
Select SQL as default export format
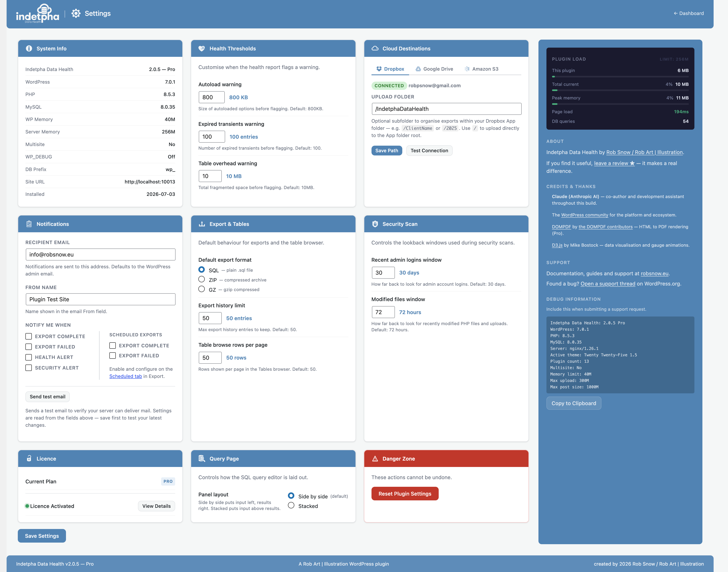coord(202,269)
